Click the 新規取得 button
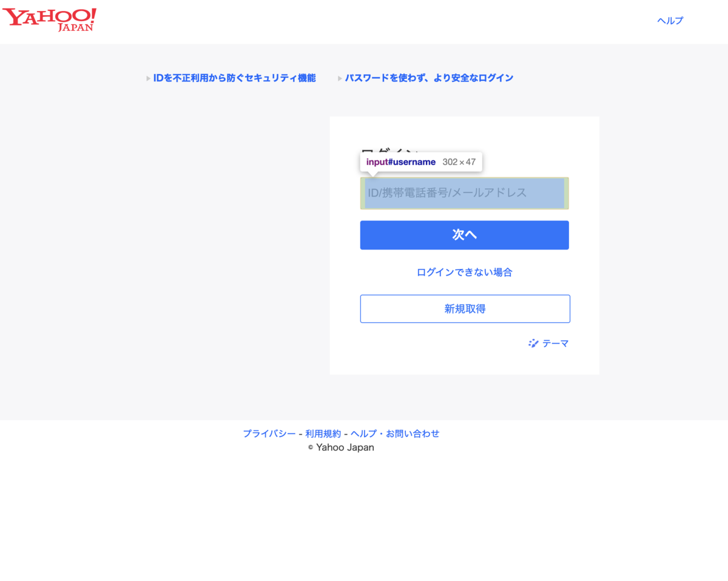 [x=465, y=308]
